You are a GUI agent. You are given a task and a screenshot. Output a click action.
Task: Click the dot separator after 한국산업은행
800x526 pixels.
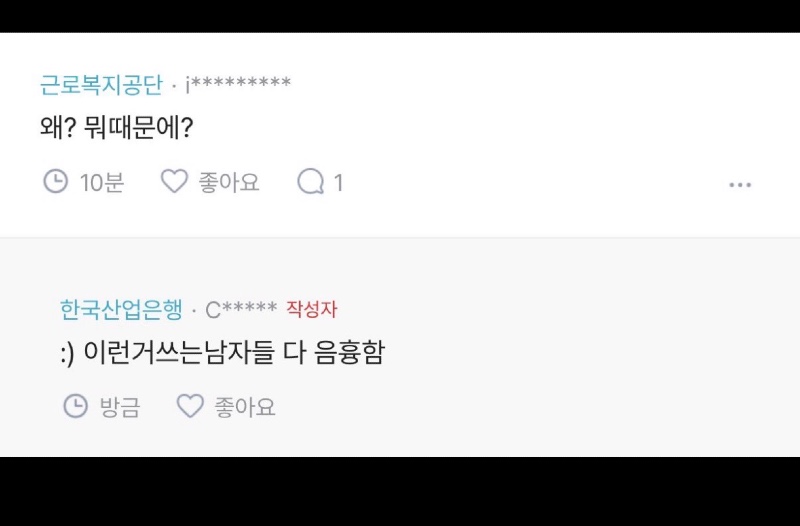coord(193,310)
